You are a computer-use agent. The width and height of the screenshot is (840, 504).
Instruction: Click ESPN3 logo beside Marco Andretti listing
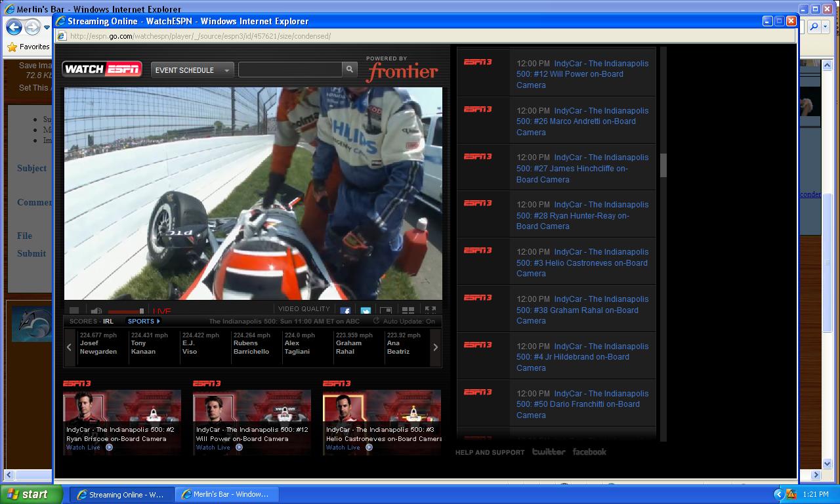pos(478,109)
